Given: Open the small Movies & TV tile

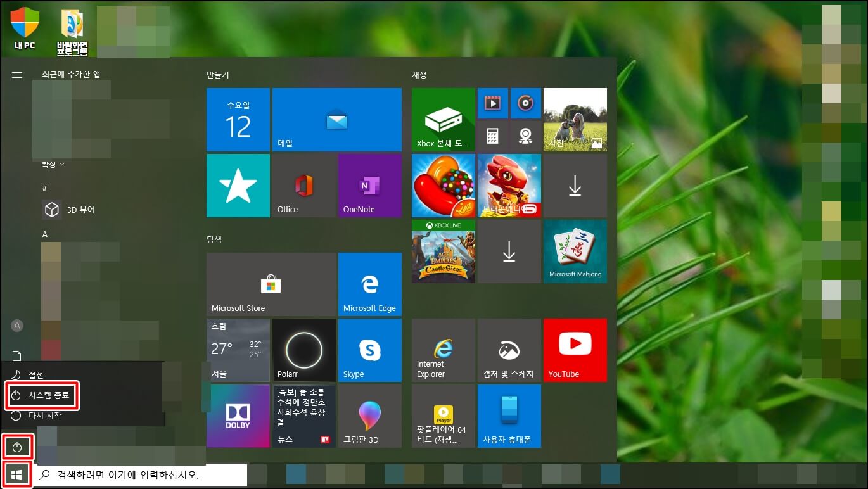Looking at the screenshot, I should pos(492,103).
